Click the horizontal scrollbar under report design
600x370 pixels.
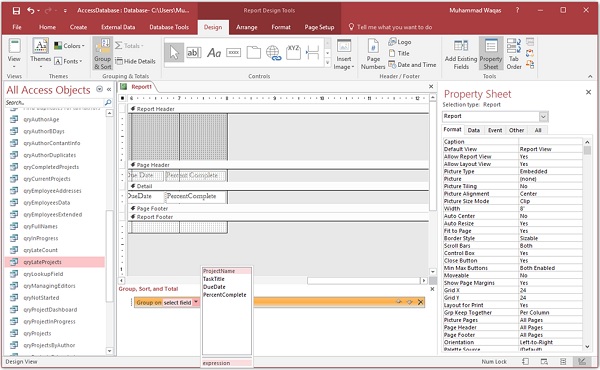click(x=272, y=281)
